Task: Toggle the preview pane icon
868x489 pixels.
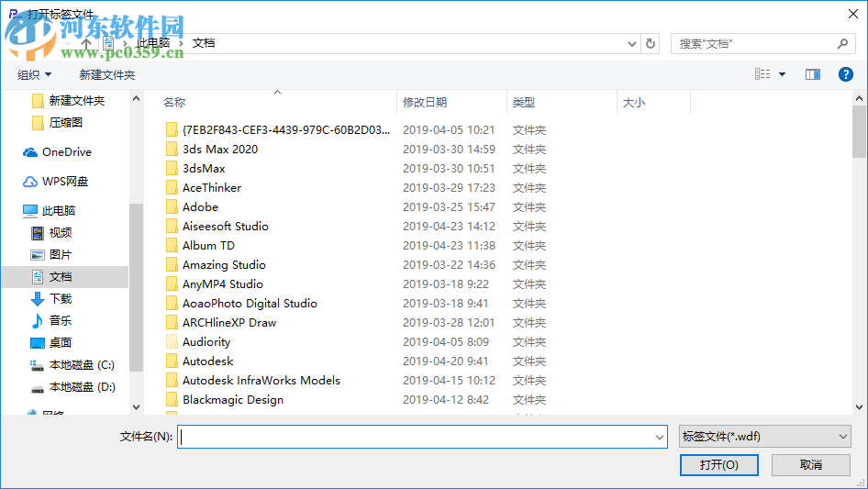Action: (813, 74)
